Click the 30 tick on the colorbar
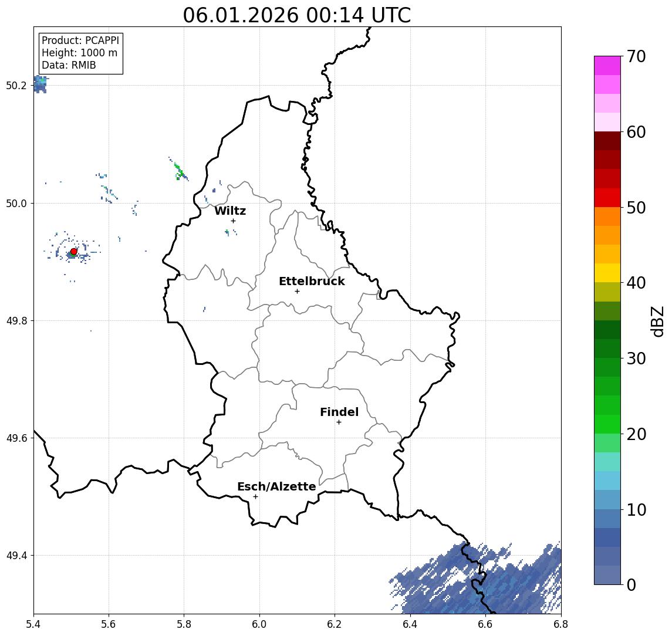672x636 pixels. click(x=636, y=358)
